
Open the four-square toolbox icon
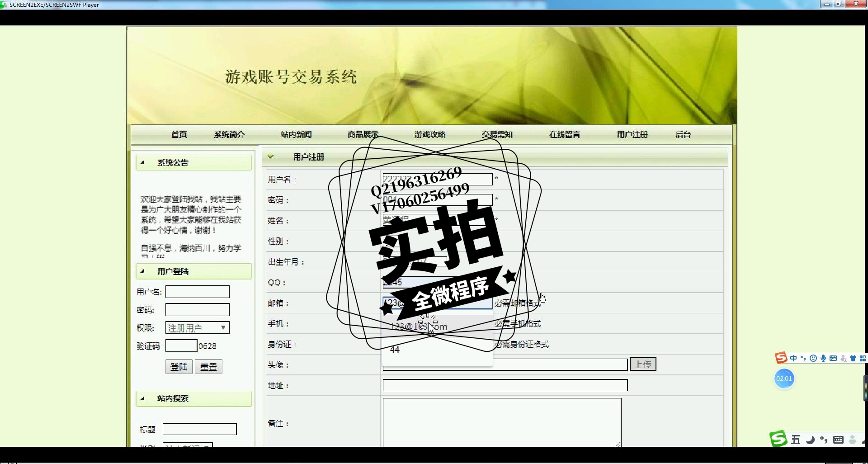point(863,359)
